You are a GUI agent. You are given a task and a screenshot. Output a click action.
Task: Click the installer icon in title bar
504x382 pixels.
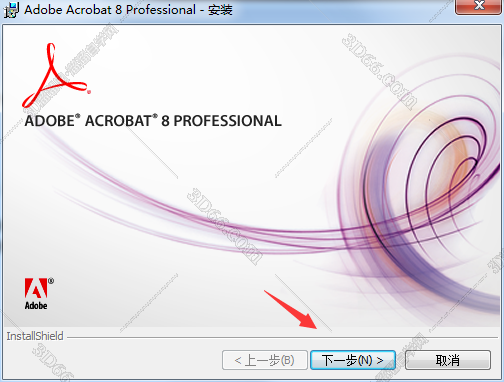tap(11, 10)
